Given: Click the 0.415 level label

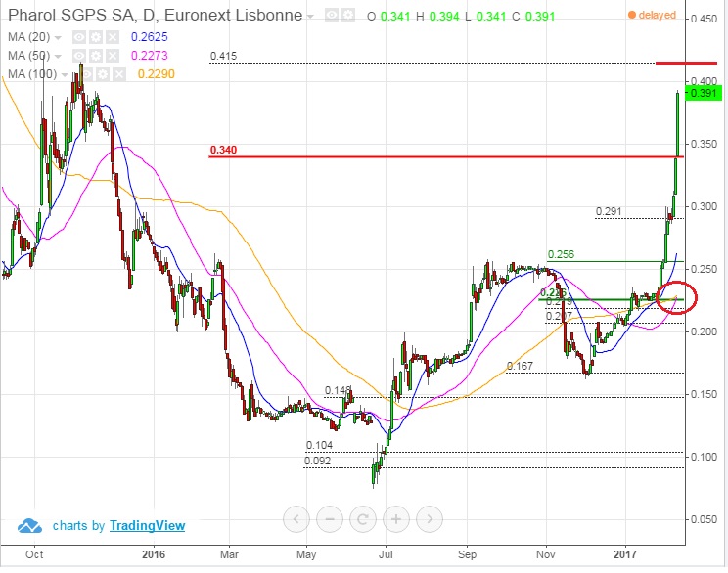Looking at the screenshot, I should pyautogui.click(x=223, y=56).
